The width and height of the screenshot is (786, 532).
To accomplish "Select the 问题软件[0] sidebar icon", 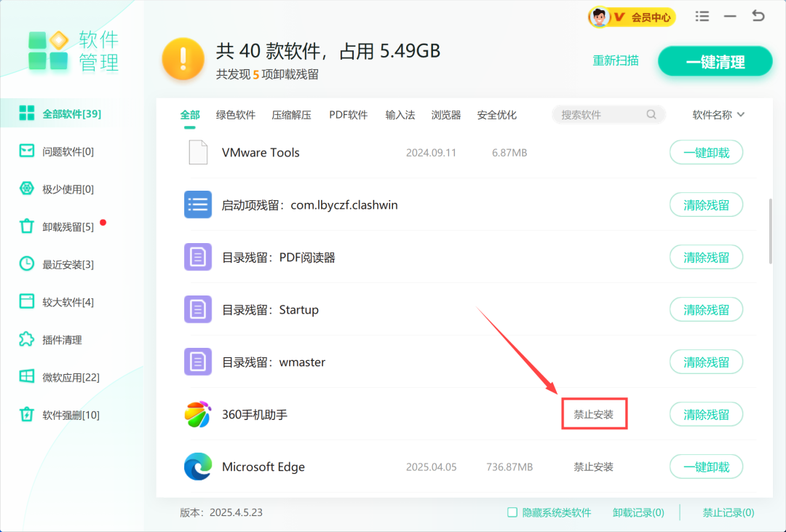I will click(x=27, y=151).
